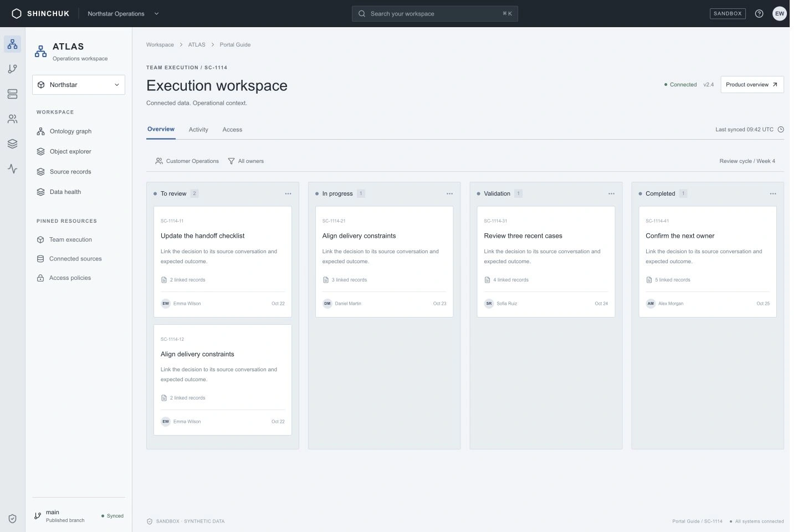The image size is (798, 532).
Task: Click the clock icon beside last synced
Action: pos(781,130)
